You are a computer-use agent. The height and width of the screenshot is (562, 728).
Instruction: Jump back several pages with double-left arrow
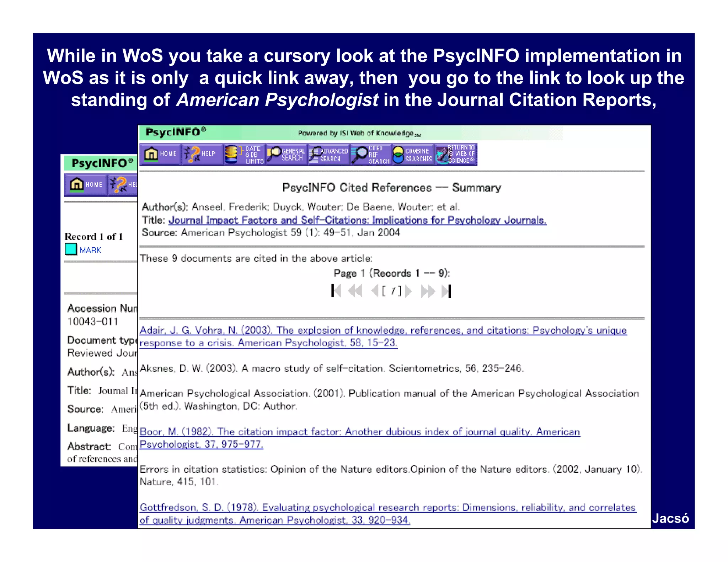355,291
